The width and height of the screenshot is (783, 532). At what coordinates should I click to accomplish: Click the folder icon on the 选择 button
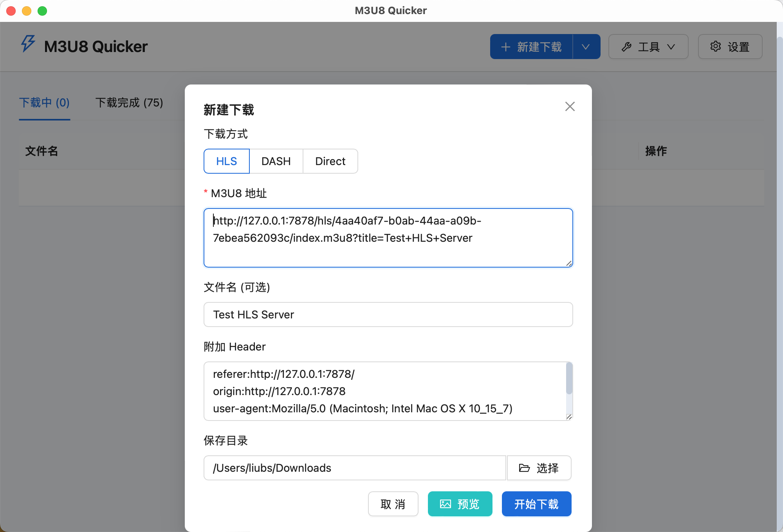coord(524,468)
